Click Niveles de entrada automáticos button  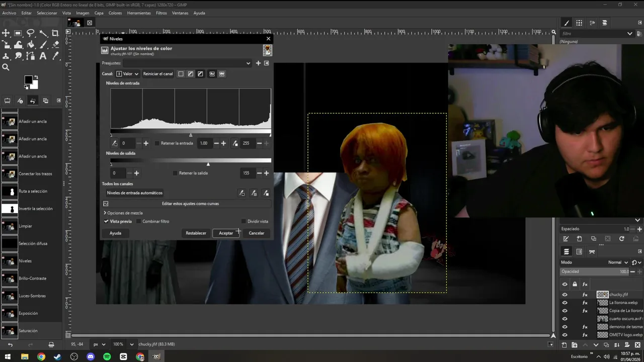pyautogui.click(x=135, y=193)
